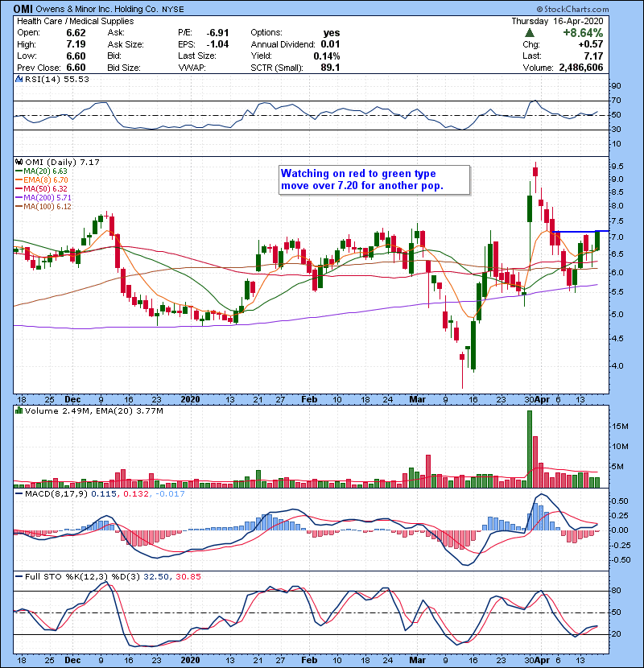Click the EMA(8) 6.70 legend entry
Viewport: 644px width, 668px height.
(x=41, y=180)
